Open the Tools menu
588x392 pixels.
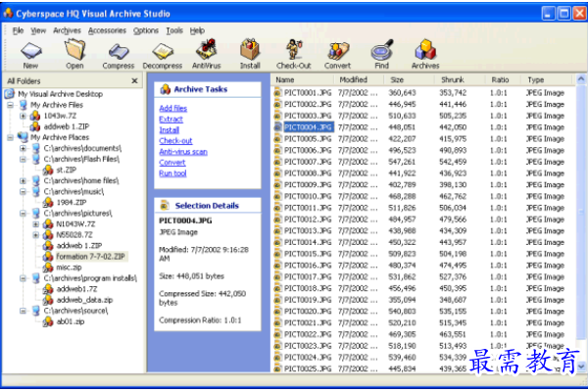(174, 30)
